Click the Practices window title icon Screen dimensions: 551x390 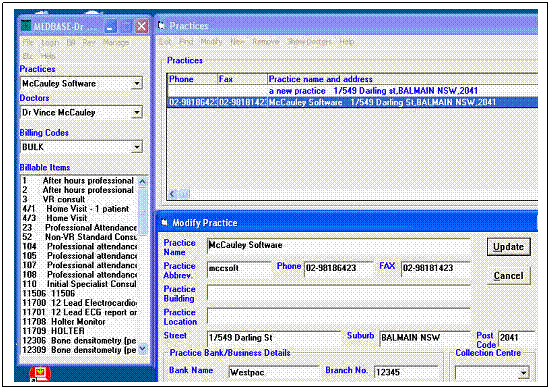(x=162, y=26)
